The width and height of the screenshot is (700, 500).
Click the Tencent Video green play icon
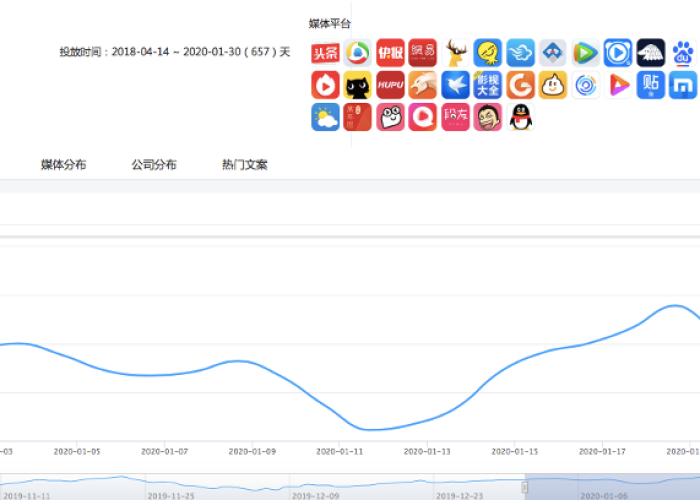pos(586,53)
